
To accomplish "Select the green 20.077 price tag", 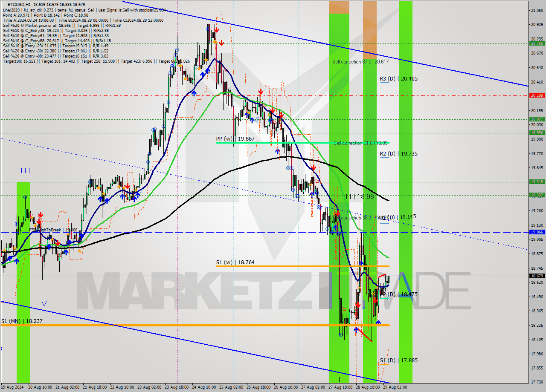I will pos(537,119).
